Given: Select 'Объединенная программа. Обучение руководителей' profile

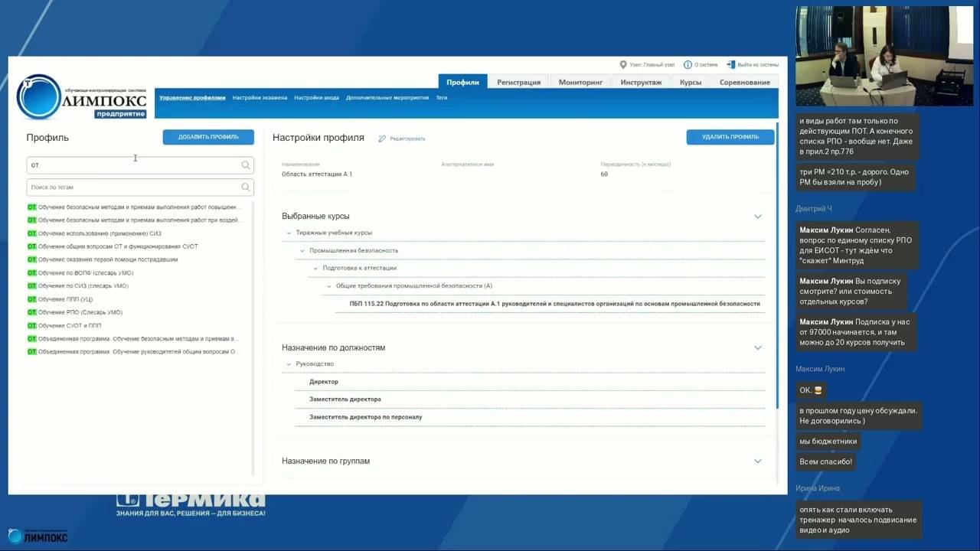Looking at the screenshot, I should 134,352.
